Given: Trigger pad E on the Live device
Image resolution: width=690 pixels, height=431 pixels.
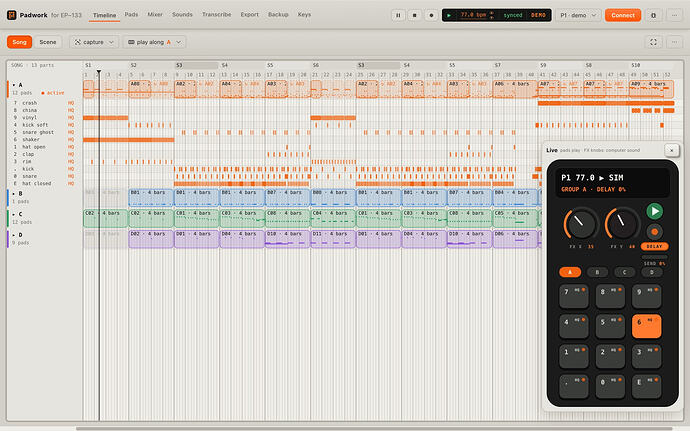Looking at the screenshot, I should pyautogui.click(x=646, y=386).
